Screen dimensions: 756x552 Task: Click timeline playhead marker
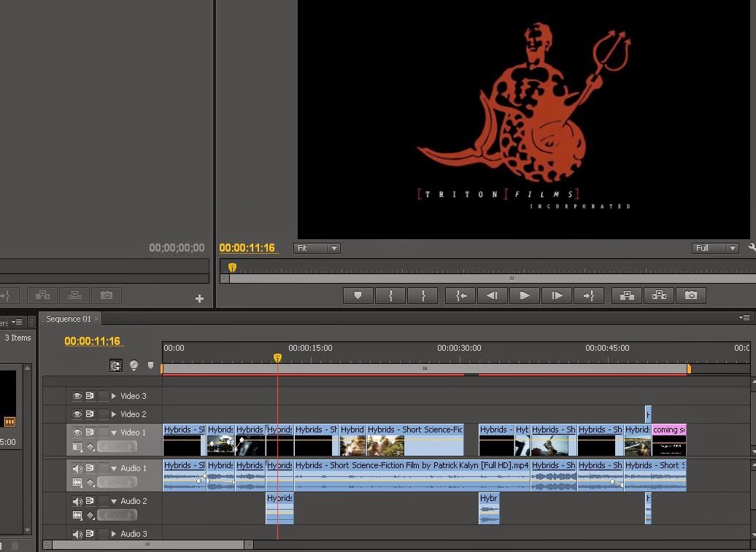coord(277,358)
